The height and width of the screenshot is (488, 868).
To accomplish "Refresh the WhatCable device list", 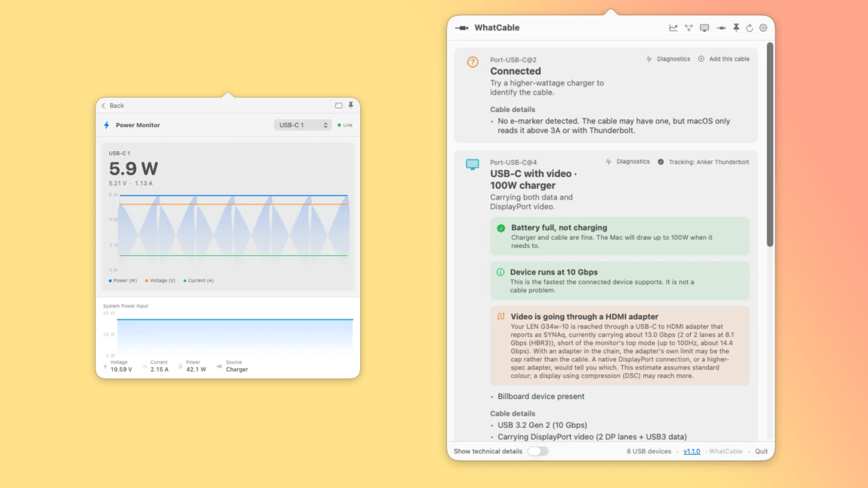I will (749, 28).
